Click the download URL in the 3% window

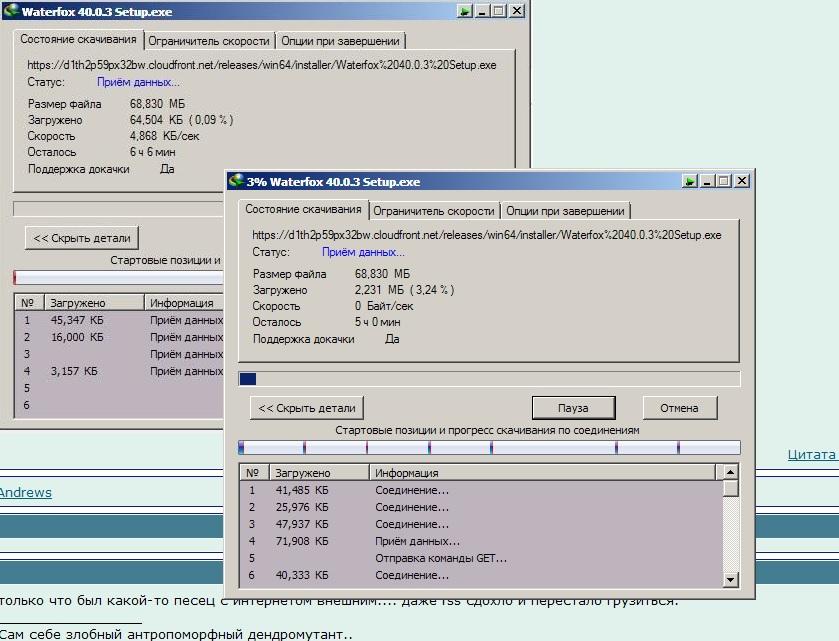487,235
